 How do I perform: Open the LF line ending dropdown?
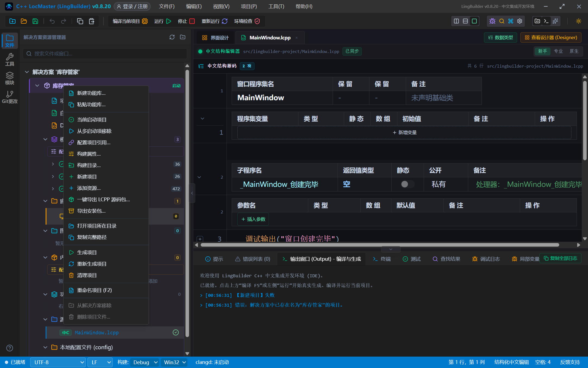point(100,362)
